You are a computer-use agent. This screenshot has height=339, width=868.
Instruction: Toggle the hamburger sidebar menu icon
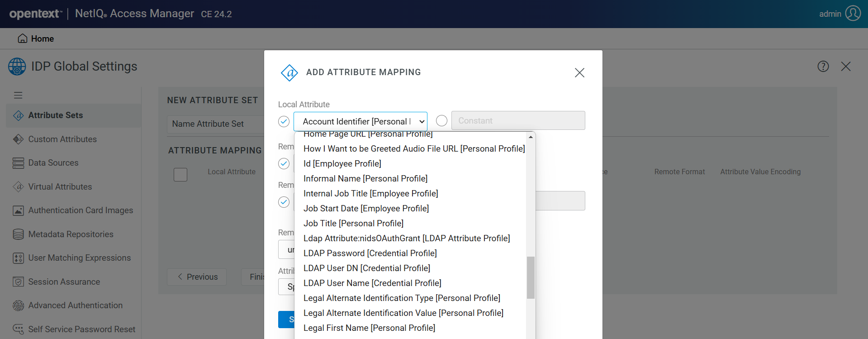click(18, 95)
